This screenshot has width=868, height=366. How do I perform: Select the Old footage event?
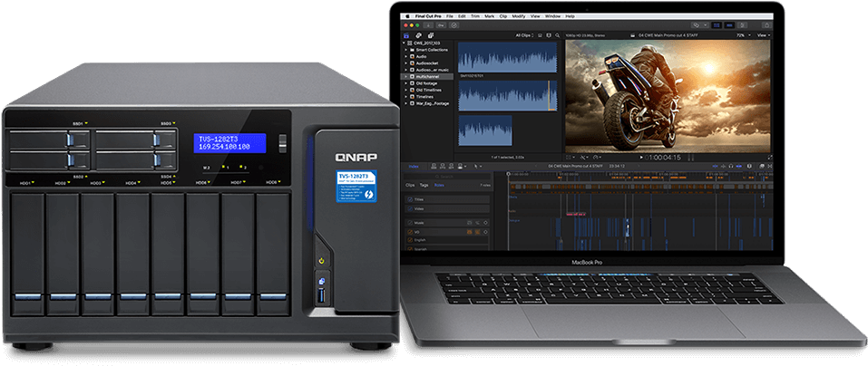tap(426, 83)
